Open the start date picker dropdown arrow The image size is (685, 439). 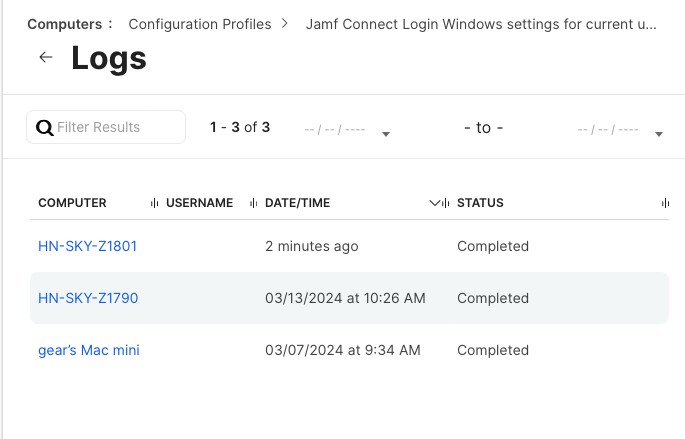click(x=386, y=134)
